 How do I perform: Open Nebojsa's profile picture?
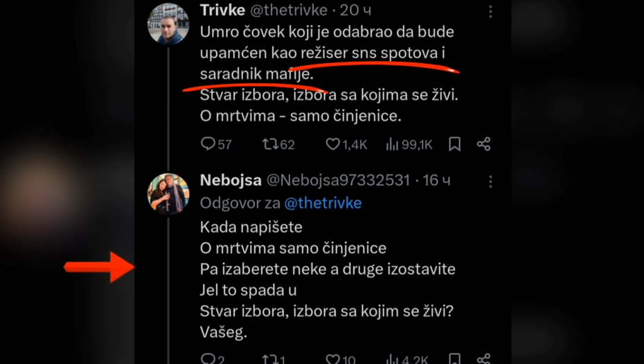[168, 193]
